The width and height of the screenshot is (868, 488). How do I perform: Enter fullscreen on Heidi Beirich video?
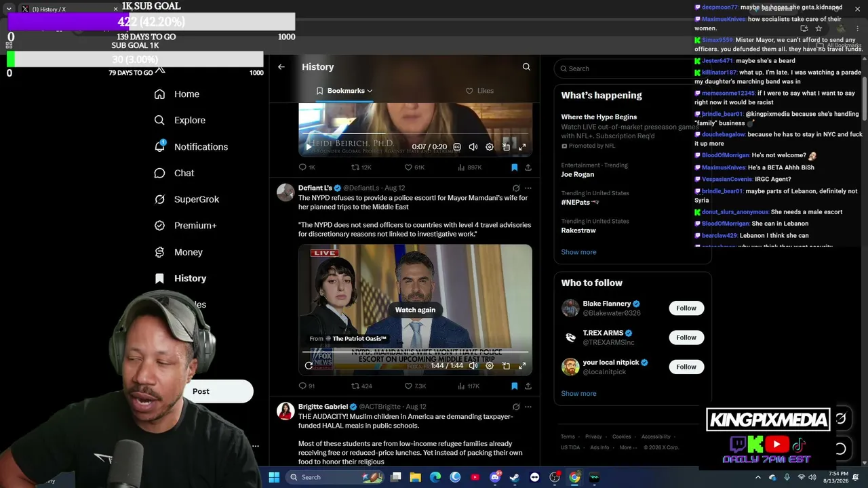(522, 146)
